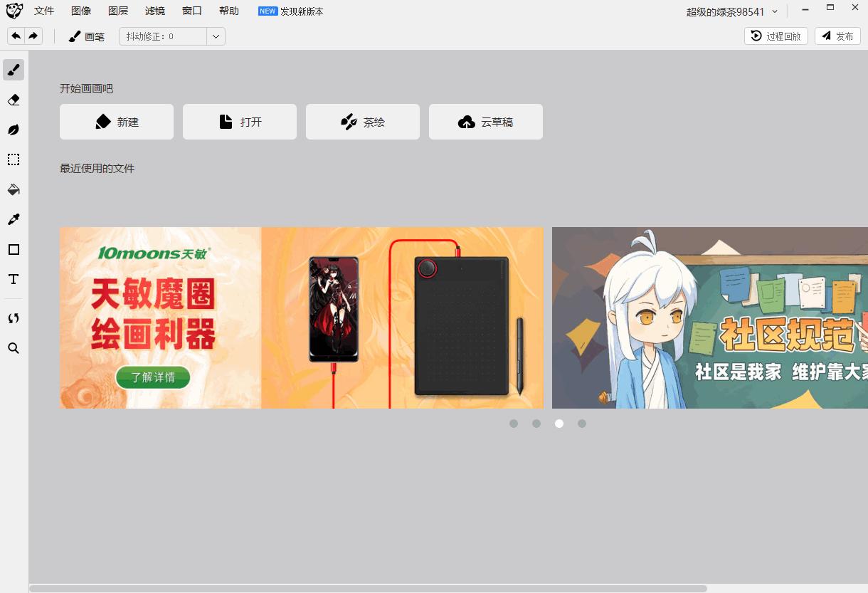Select the Text tool

[x=14, y=279]
